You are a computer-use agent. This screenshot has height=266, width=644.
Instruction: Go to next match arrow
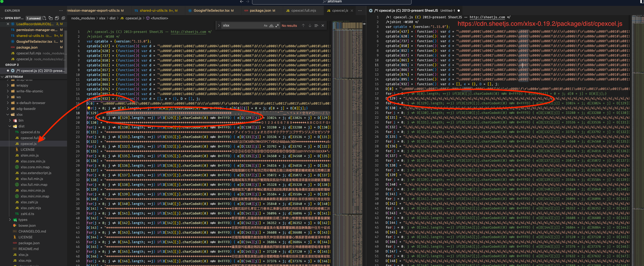coord(310,25)
